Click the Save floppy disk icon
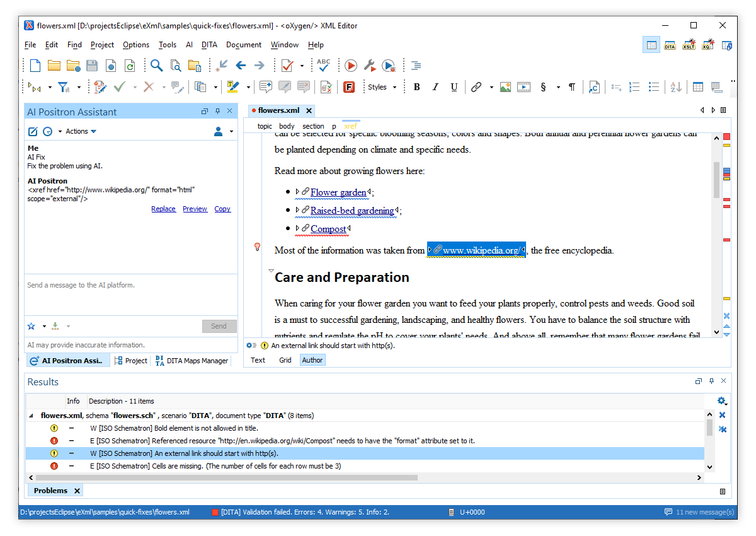Image resolution: width=756 pixels, height=536 pixels. point(92,65)
